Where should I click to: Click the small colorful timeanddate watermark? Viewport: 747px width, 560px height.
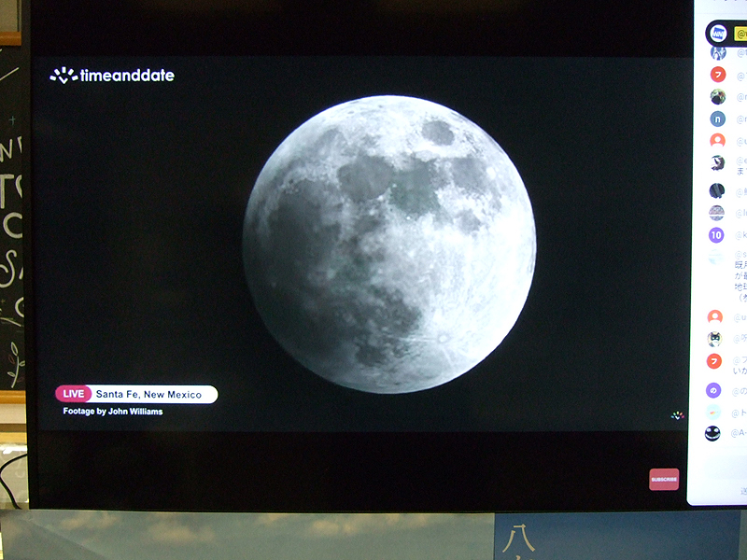pos(678,415)
